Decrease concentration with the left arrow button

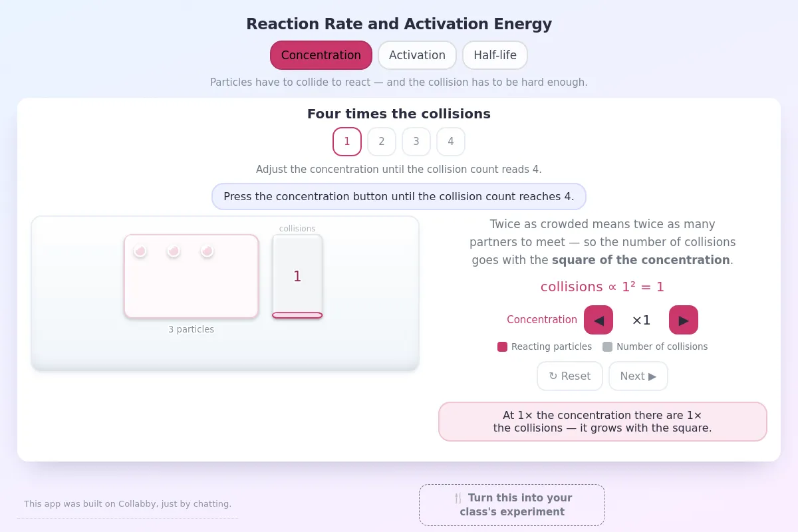click(x=598, y=320)
